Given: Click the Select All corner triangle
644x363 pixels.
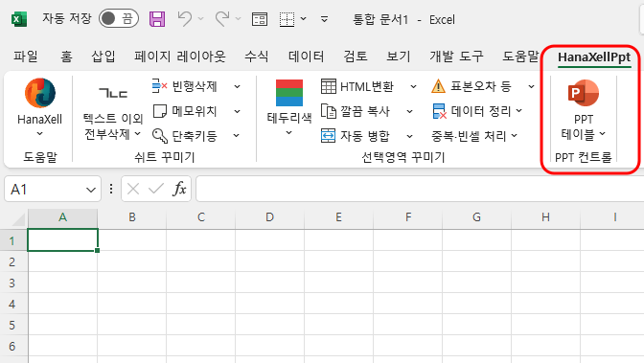Looking at the screenshot, I should tap(17, 218).
